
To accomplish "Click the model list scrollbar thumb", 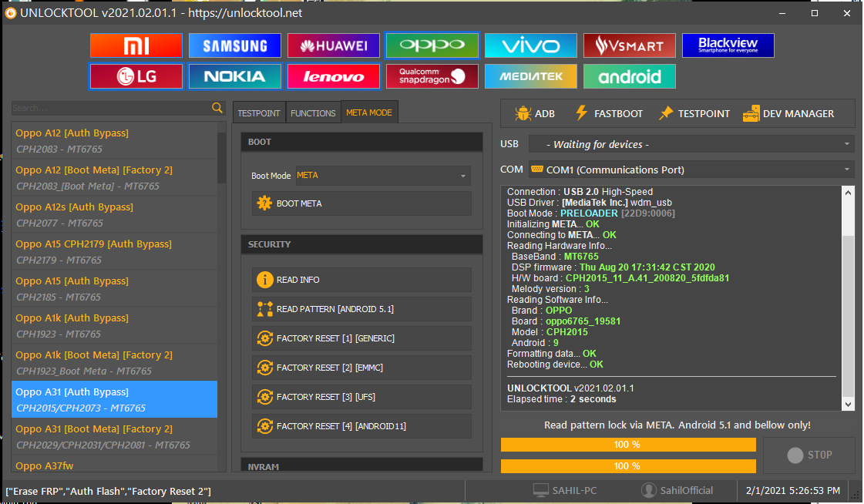I will (x=221, y=157).
